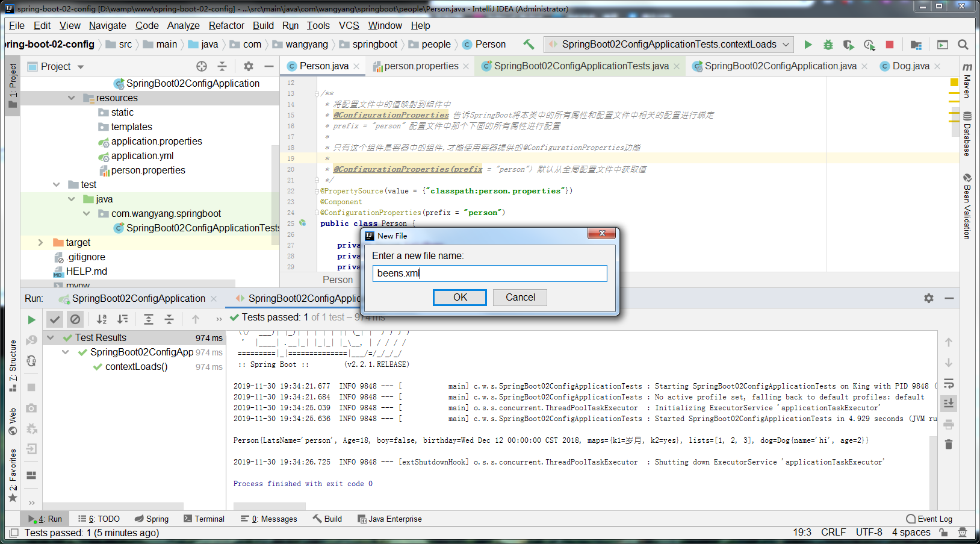This screenshot has height=544, width=980.
Task: Select contextLoads() test result
Action: pyautogui.click(x=136, y=366)
